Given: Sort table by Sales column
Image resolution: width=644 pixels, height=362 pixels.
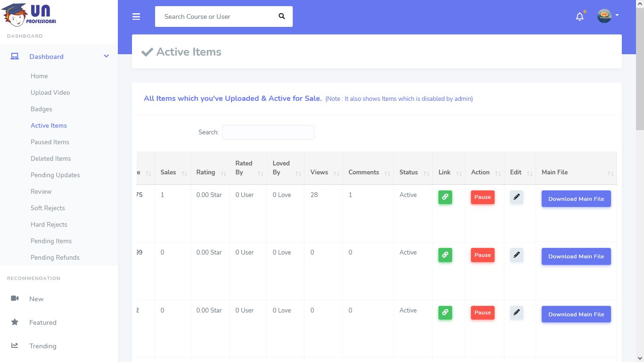Looking at the screenshot, I should pyautogui.click(x=172, y=173).
